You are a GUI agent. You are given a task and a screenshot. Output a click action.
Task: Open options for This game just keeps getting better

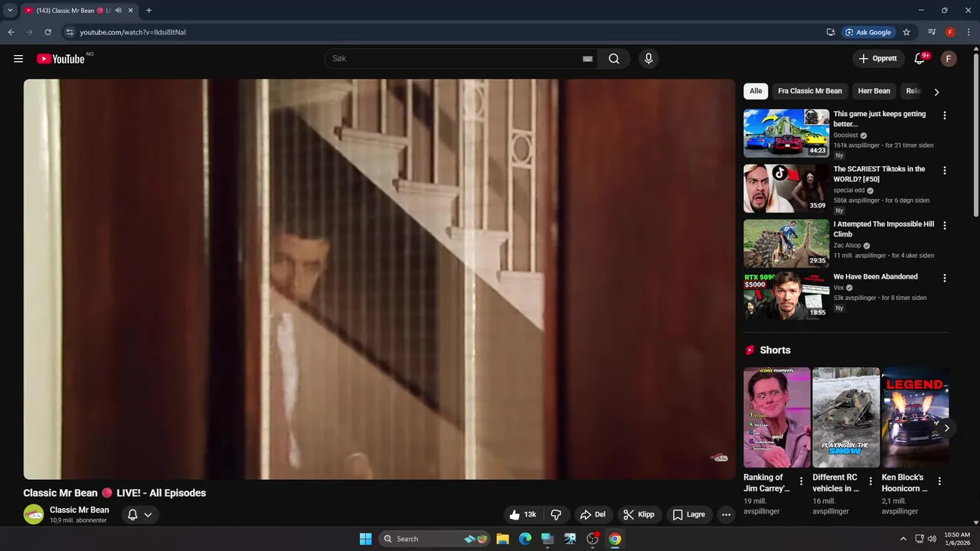(944, 116)
